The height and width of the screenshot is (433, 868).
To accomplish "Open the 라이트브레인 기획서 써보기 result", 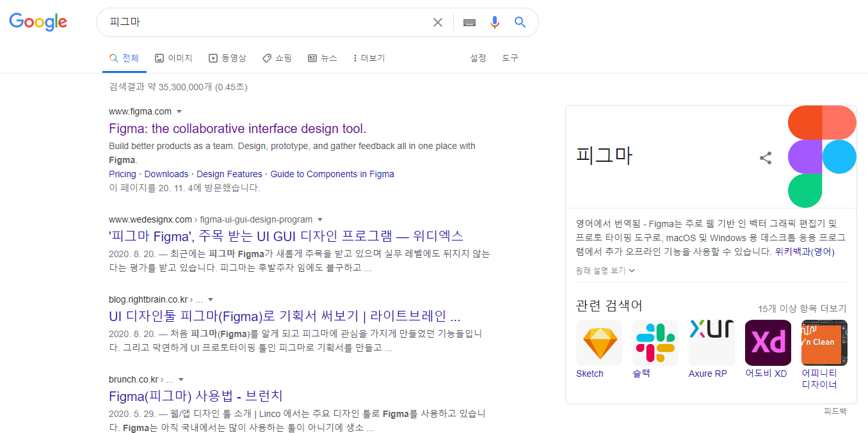I will [x=285, y=316].
